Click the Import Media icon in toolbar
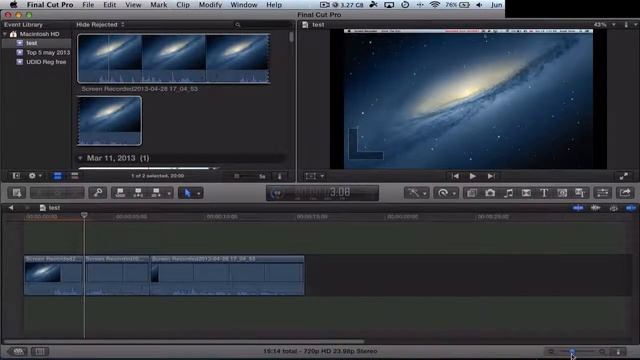 (17, 193)
